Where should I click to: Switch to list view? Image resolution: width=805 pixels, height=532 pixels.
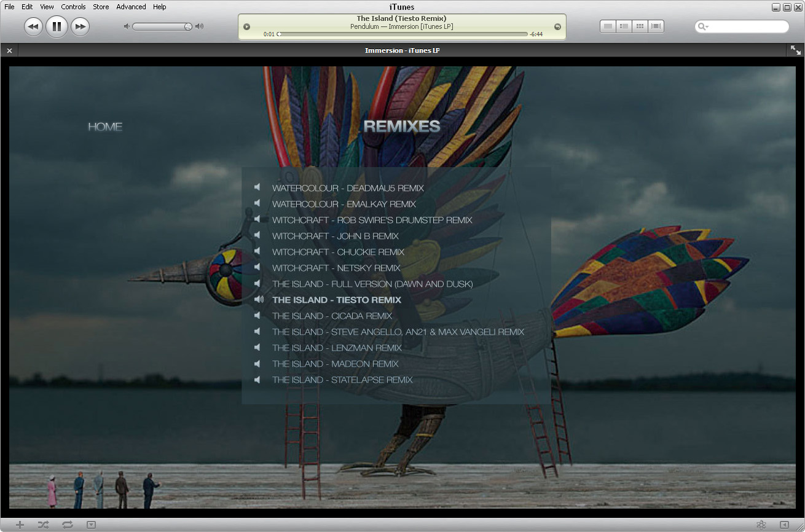tap(608, 26)
